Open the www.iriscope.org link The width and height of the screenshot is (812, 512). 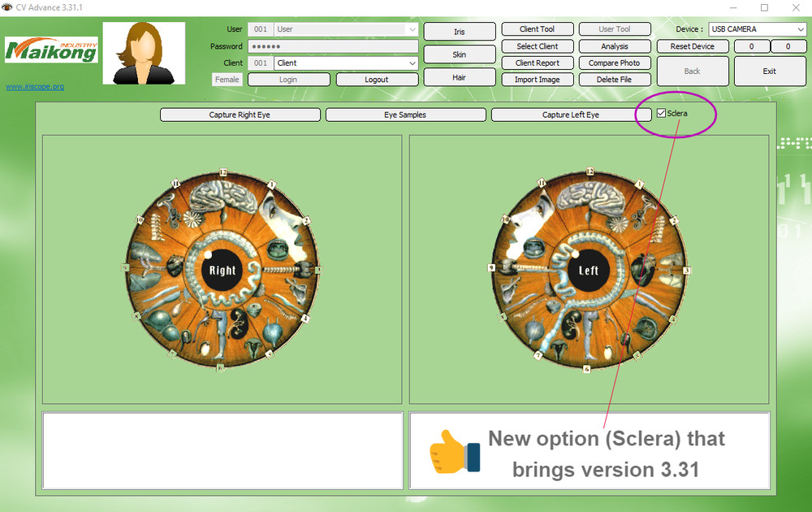[34, 86]
